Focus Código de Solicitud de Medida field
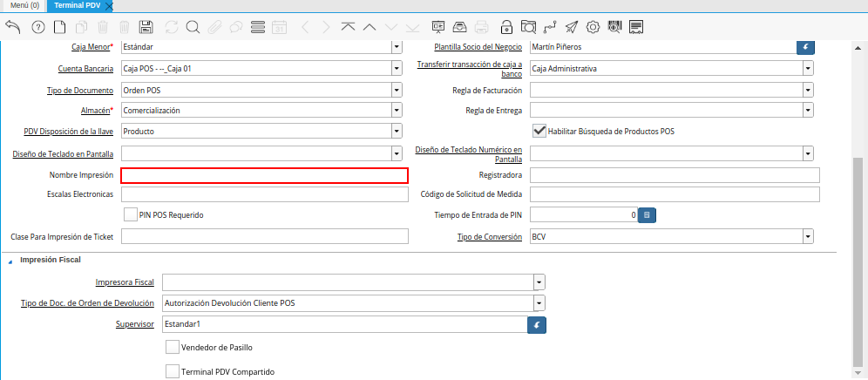This screenshot has height=380, width=868. (x=675, y=194)
